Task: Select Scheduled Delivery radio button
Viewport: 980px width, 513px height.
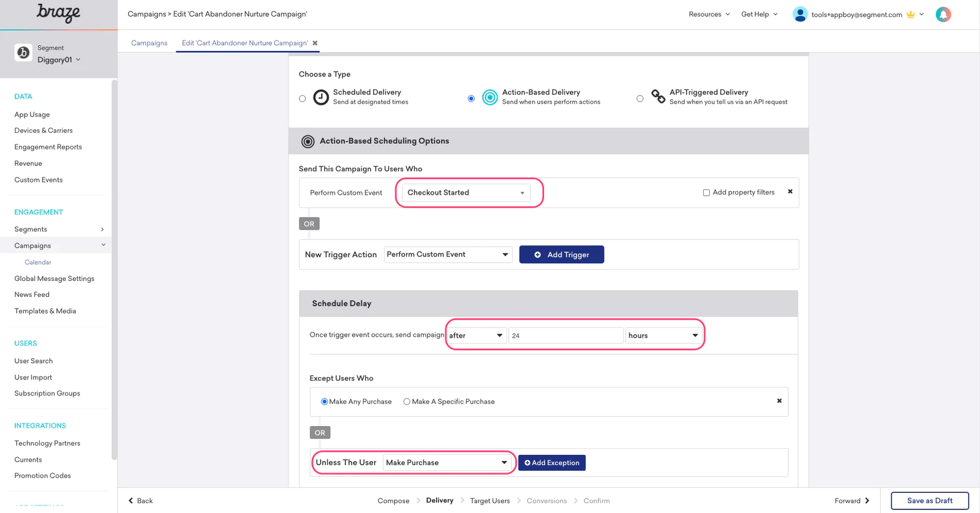Action: click(303, 99)
